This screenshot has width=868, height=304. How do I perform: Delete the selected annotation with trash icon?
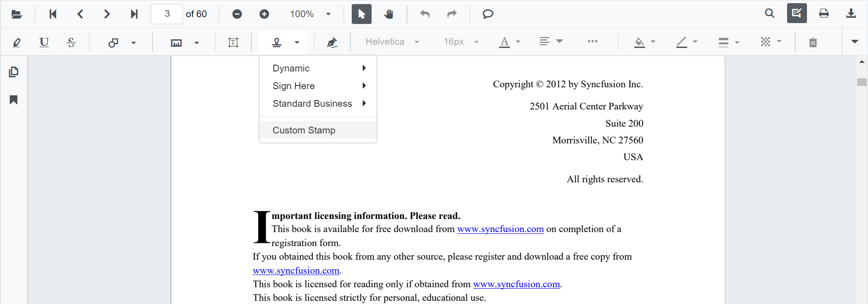point(813,43)
